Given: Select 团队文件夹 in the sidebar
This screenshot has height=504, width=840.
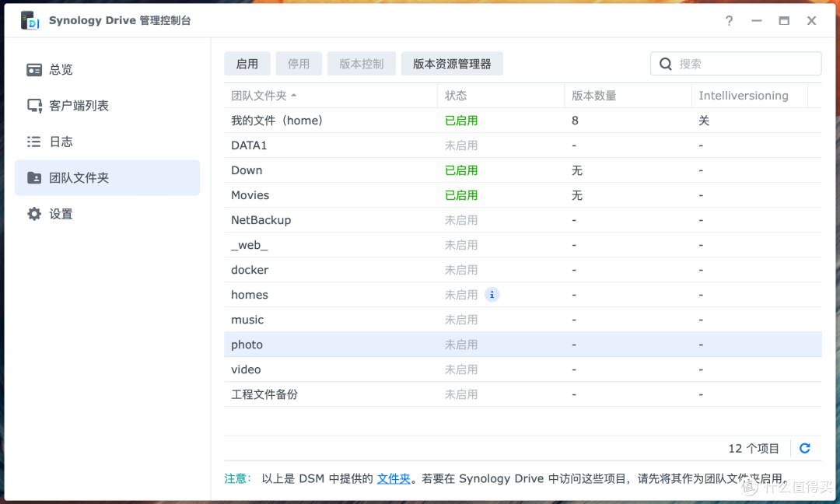Looking at the screenshot, I should click(79, 178).
